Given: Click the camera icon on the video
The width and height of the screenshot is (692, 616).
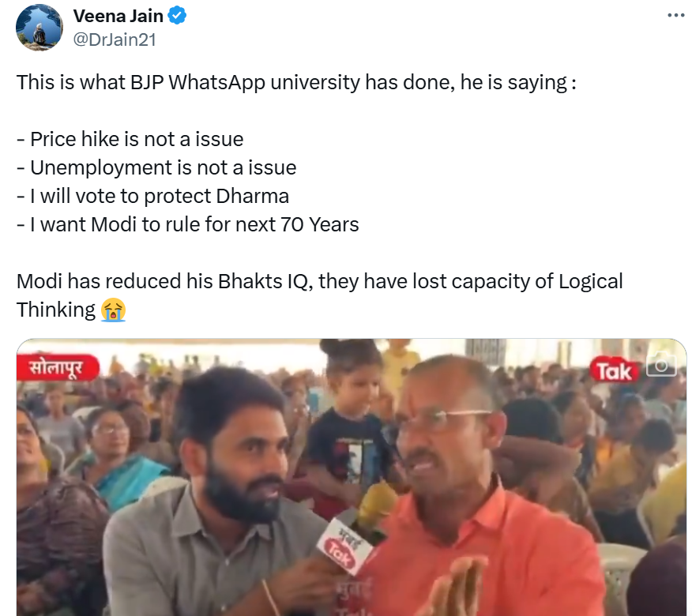Looking at the screenshot, I should tap(661, 365).
